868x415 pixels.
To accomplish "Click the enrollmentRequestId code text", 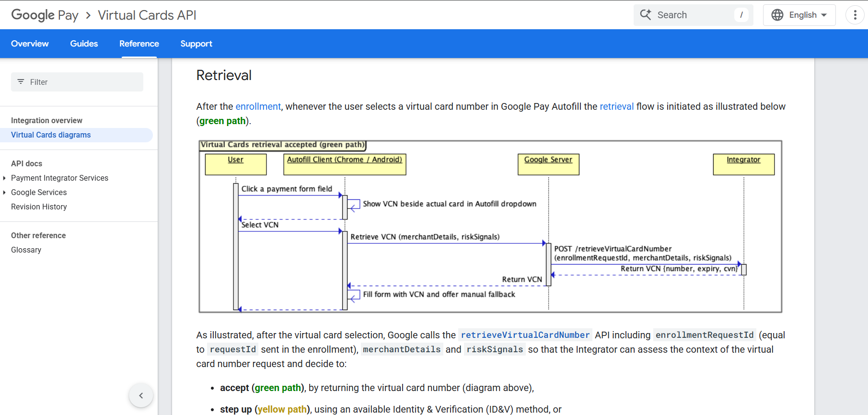I will click(705, 335).
